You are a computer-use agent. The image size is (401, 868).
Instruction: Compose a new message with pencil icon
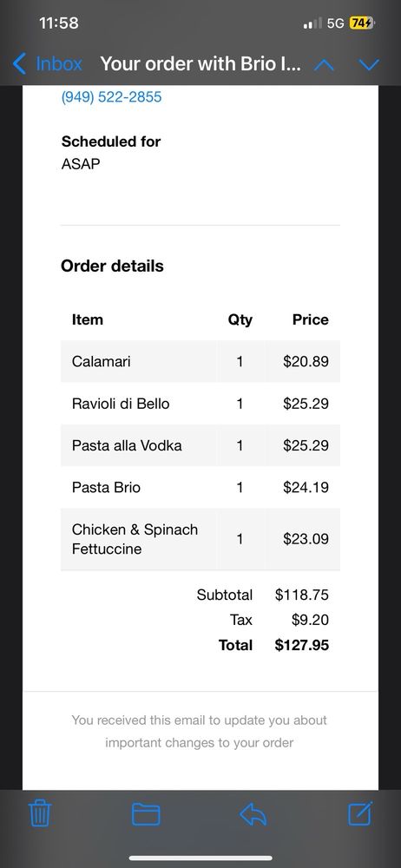tap(360, 813)
